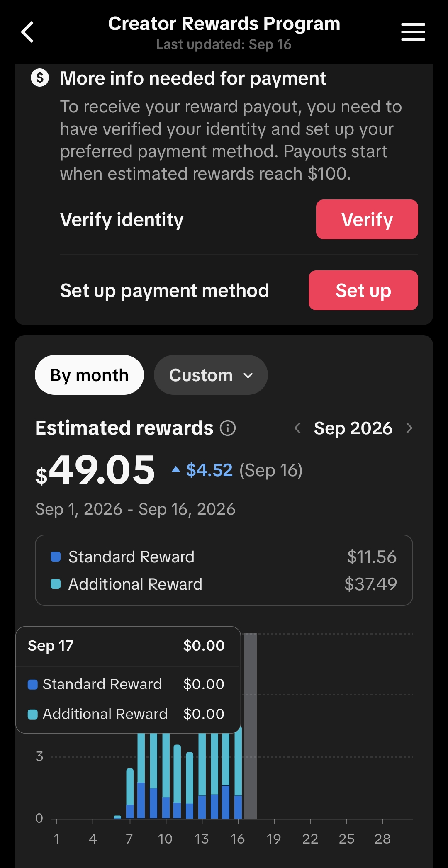Select the By month tab
Screen dimensions: 448x868
tap(89, 375)
